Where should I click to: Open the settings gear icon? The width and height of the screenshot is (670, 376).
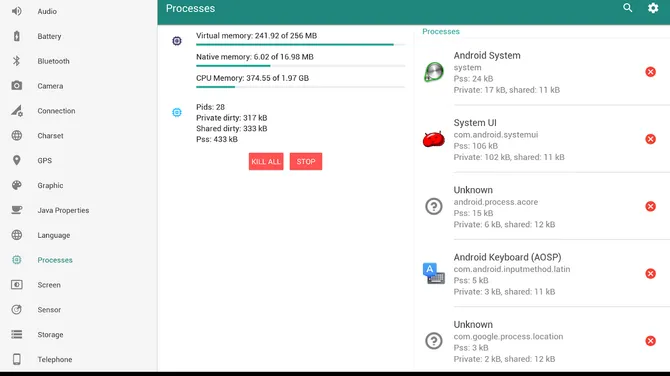click(x=653, y=8)
